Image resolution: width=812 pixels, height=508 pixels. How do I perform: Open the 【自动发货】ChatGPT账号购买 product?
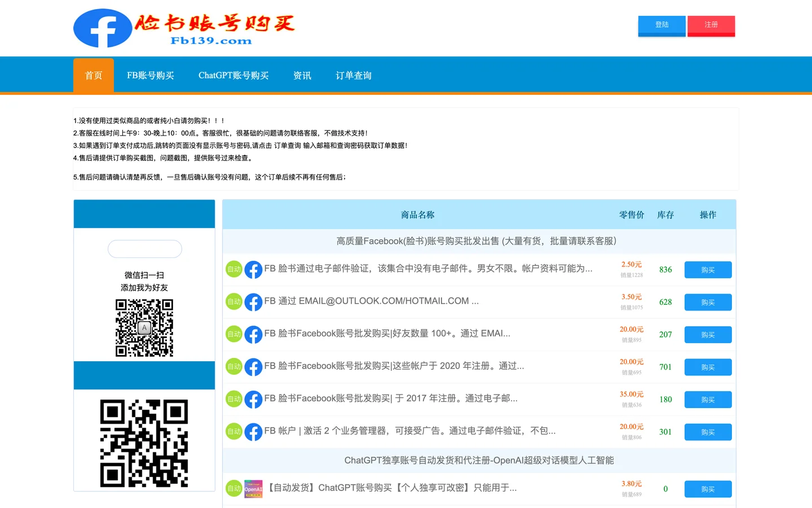(x=391, y=488)
